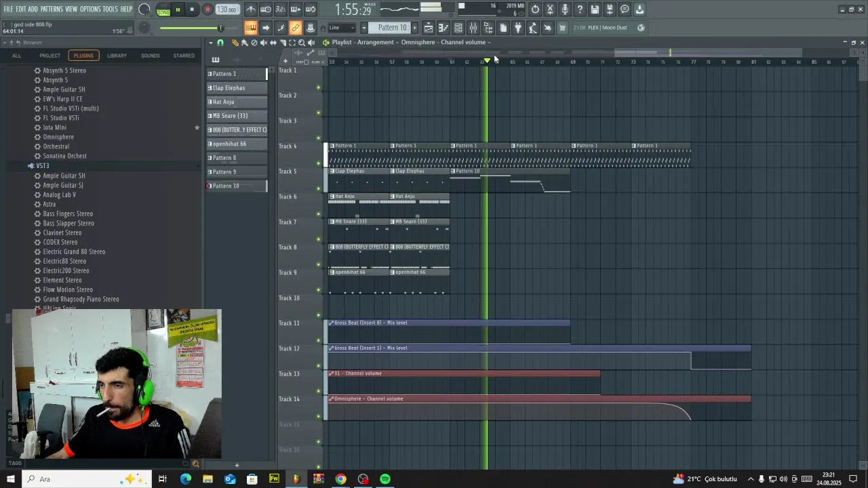Open the undo history circular arrow icon
This screenshot has width=868, height=488.
tap(535, 9)
